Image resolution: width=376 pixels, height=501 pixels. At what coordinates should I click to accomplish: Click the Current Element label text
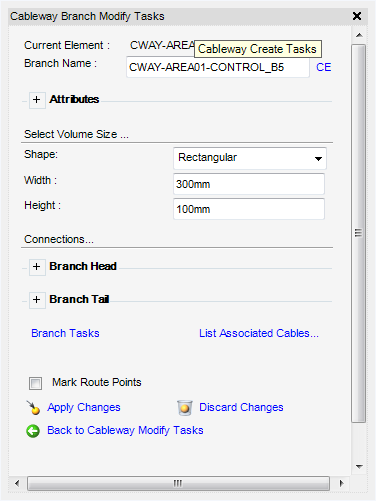coord(67,45)
